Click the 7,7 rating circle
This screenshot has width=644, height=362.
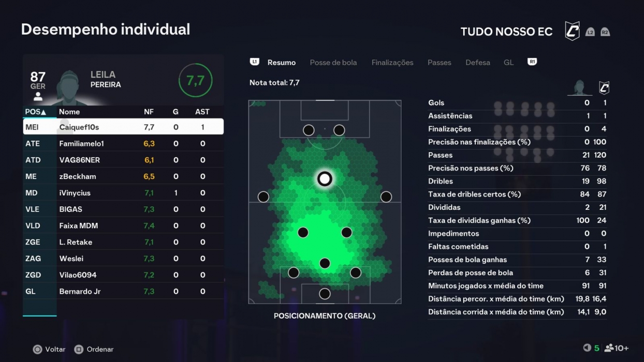(x=196, y=81)
